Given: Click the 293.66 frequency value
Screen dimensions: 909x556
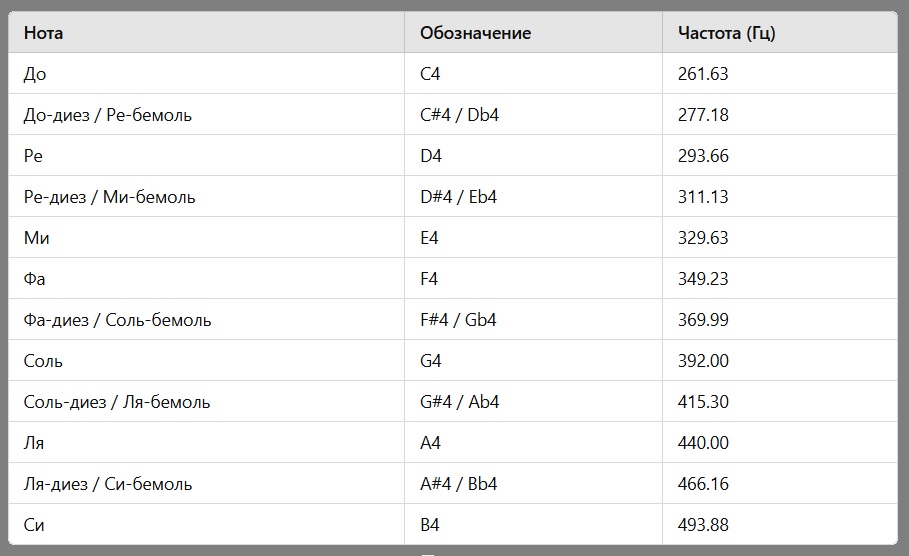Looking at the screenshot, I should point(703,156).
